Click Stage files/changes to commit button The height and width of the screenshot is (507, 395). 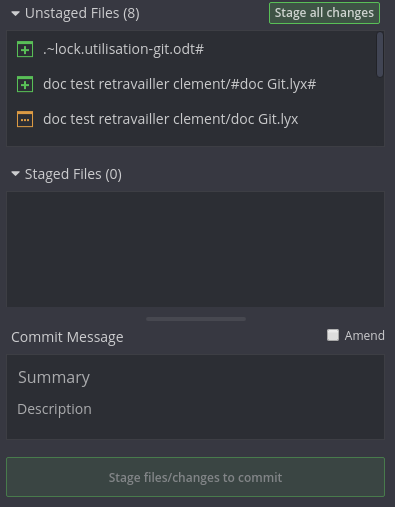point(195,477)
